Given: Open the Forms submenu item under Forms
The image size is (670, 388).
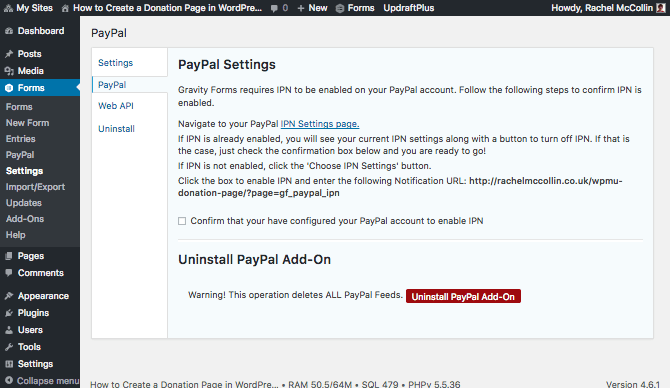Looking at the screenshot, I should (19, 107).
